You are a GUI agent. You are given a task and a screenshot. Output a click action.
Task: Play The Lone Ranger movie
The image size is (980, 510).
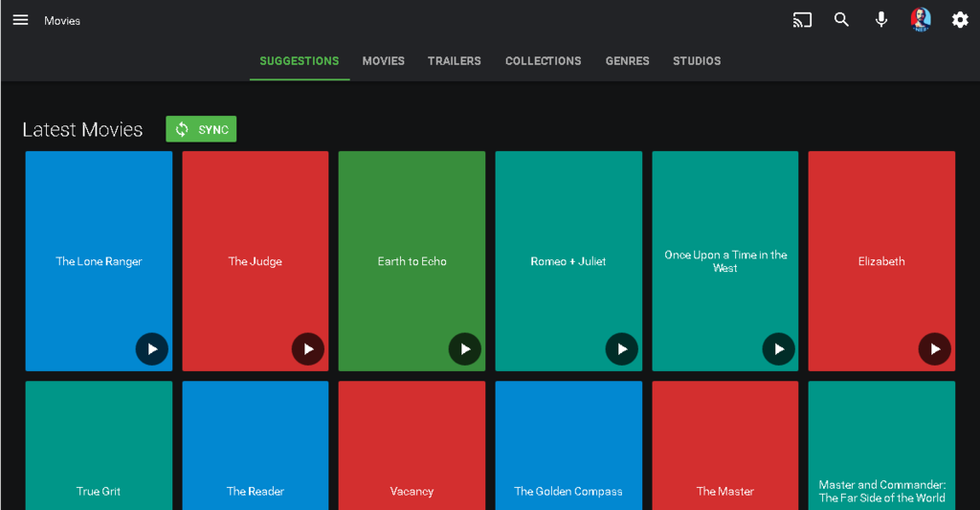coord(151,349)
